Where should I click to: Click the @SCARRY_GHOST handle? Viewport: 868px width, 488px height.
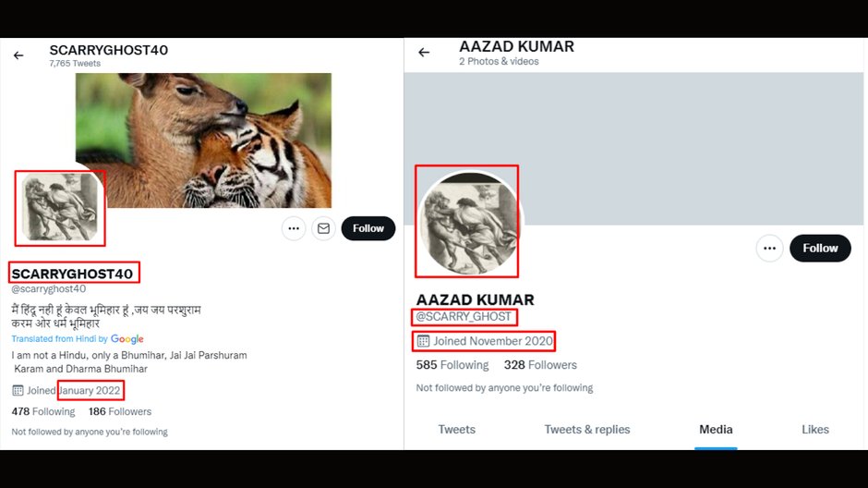(x=464, y=317)
